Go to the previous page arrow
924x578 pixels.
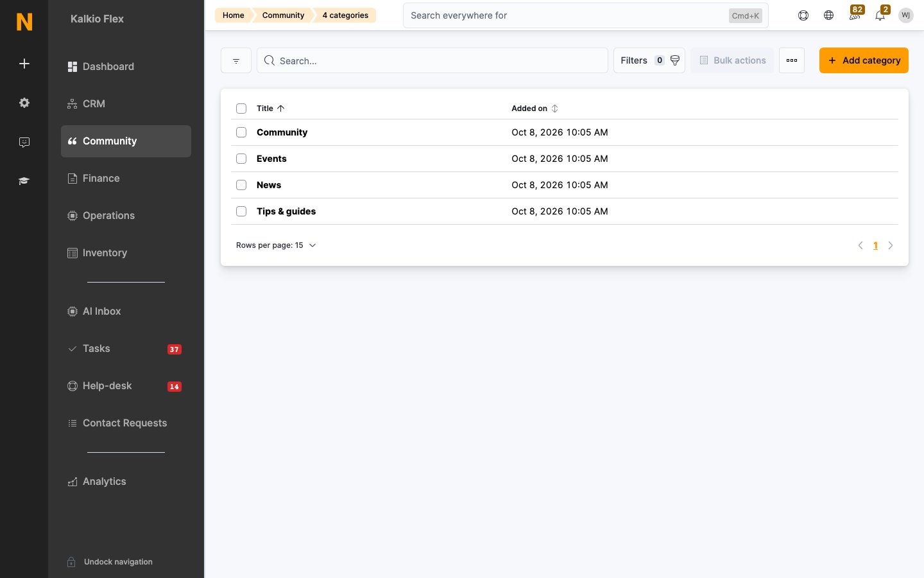[x=860, y=245]
